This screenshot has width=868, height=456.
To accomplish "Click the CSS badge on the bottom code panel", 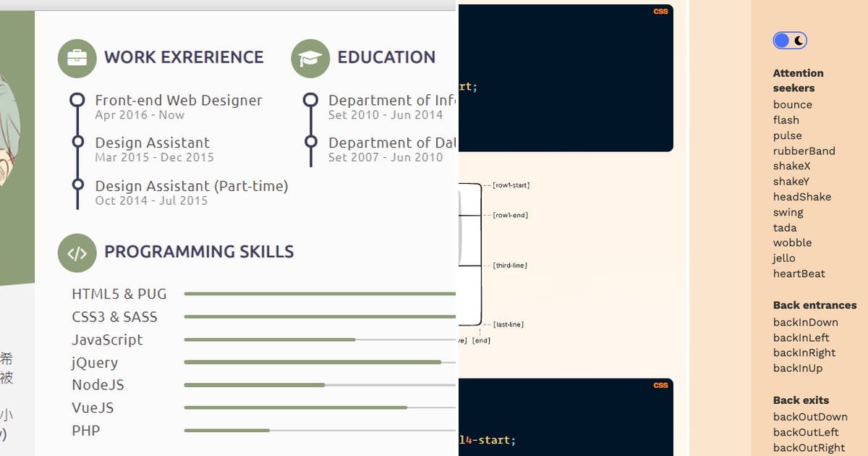I will click(660, 386).
